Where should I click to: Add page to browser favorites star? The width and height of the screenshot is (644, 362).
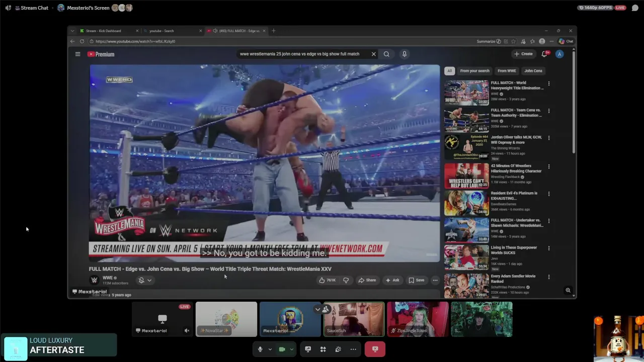tap(514, 41)
